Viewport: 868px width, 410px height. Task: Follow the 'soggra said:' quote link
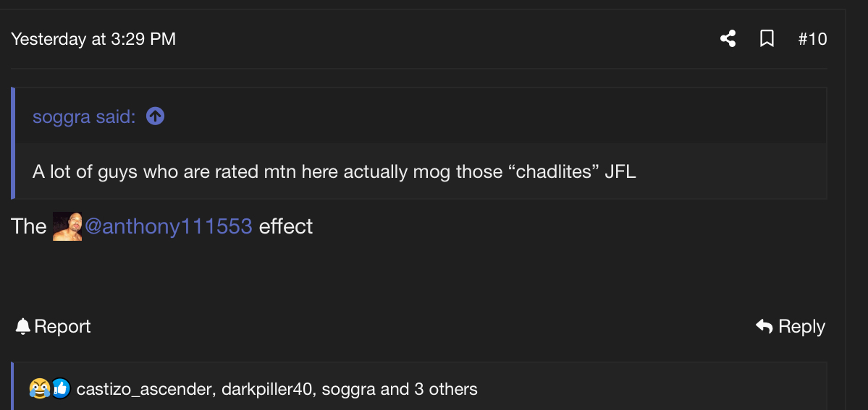pyautogui.click(x=84, y=116)
